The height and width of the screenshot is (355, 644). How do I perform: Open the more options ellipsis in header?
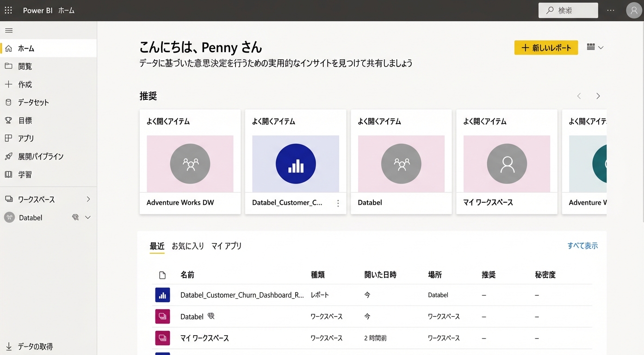click(x=611, y=10)
